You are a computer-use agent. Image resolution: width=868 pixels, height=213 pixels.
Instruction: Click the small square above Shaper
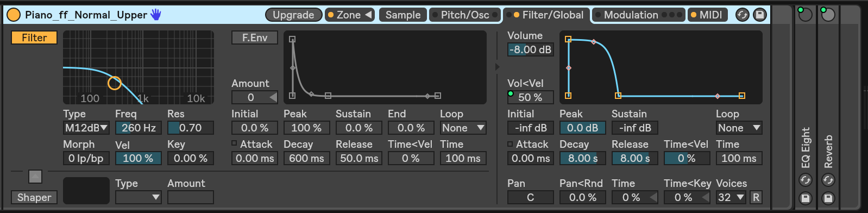coord(35,177)
